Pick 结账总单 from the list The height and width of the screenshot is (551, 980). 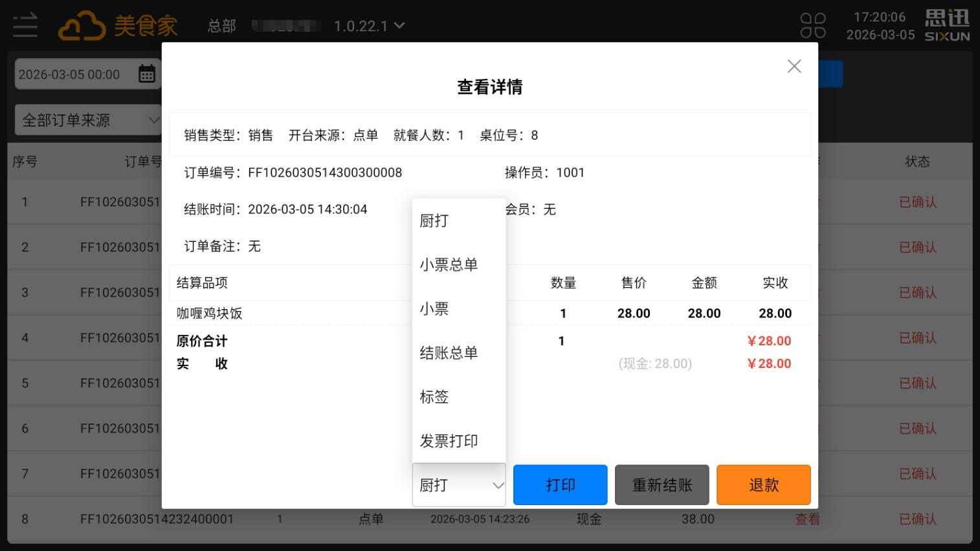[x=449, y=353]
